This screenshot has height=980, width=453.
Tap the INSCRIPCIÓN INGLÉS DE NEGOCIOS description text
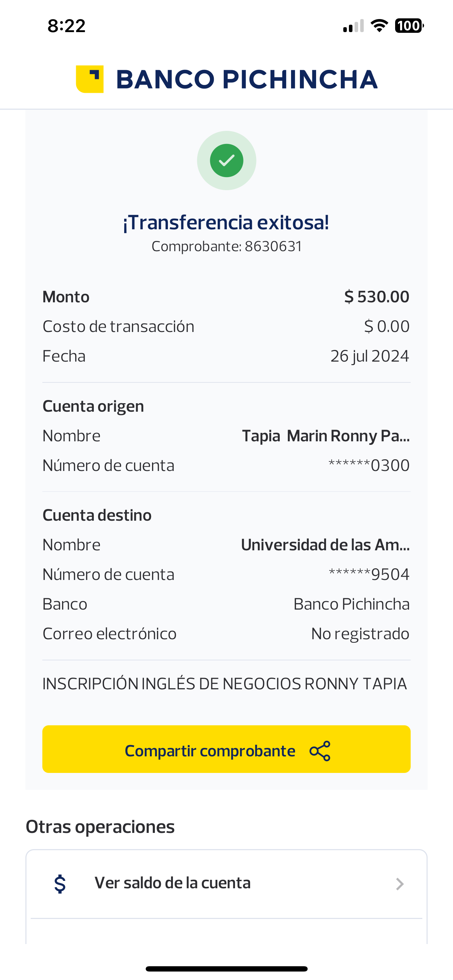(x=224, y=684)
